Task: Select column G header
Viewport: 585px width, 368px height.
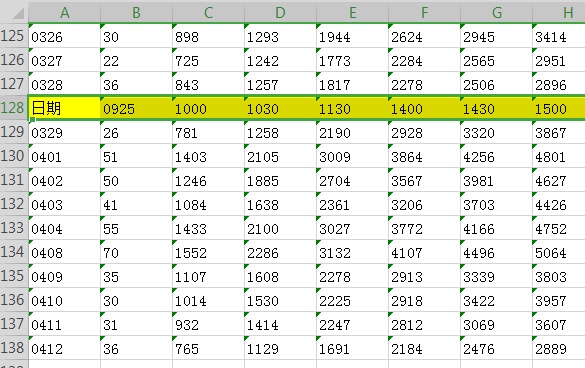Action: coord(497,13)
